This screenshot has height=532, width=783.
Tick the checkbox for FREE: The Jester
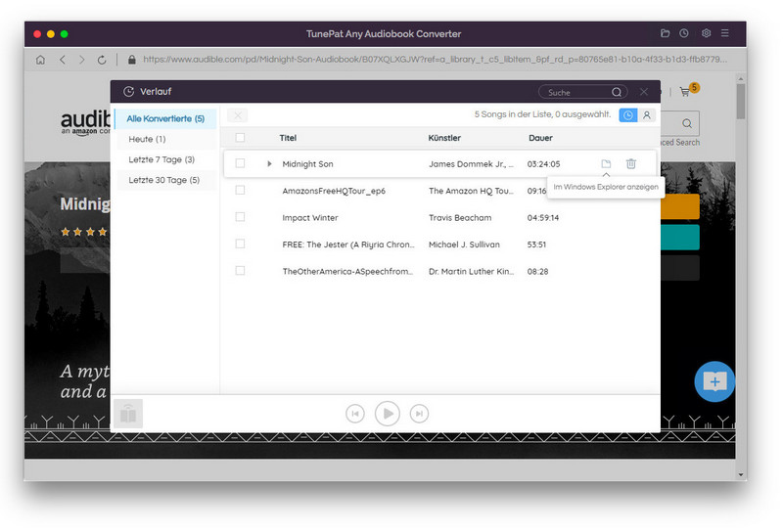click(240, 244)
